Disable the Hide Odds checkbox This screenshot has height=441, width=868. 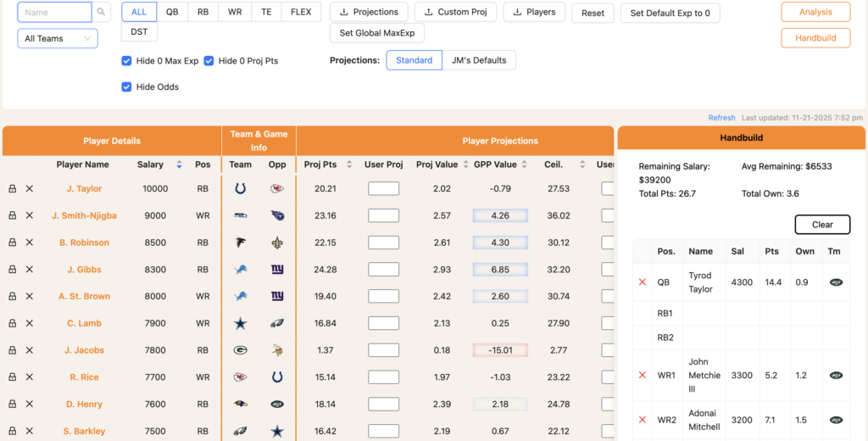(x=126, y=87)
